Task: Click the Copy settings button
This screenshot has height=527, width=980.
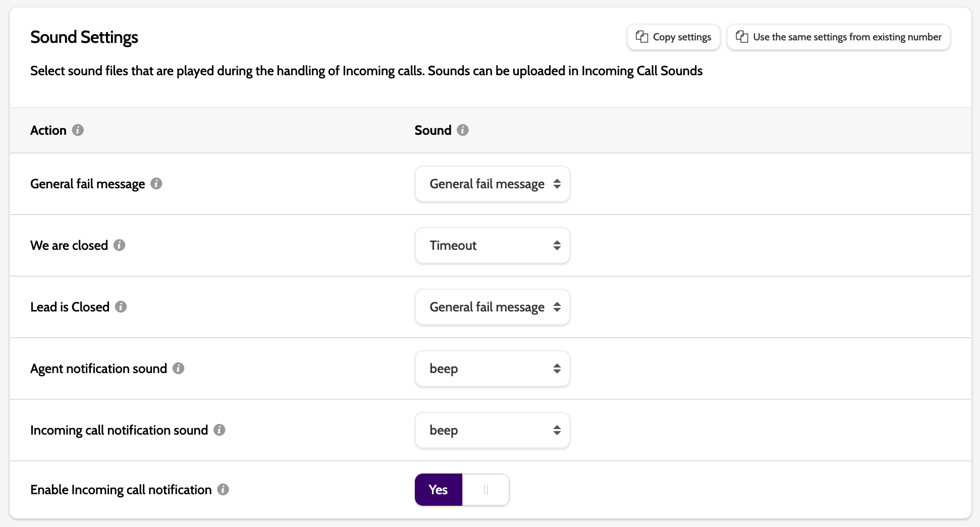Action: click(x=673, y=37)
